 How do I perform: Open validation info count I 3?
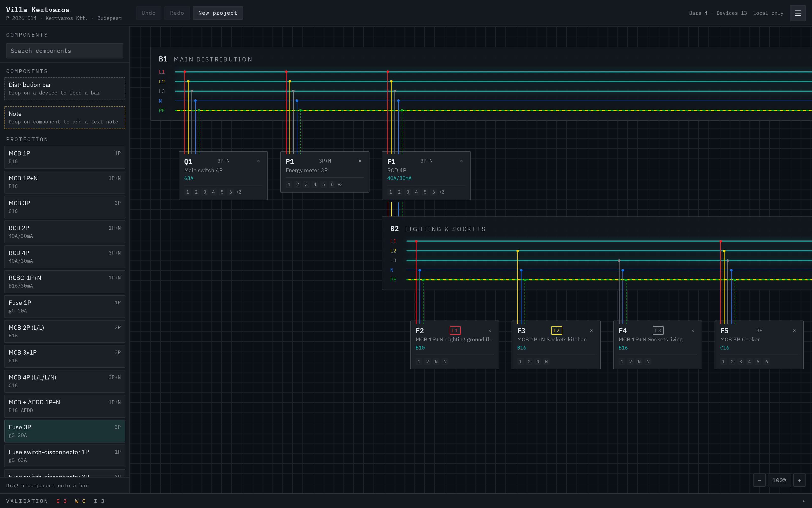coord(99,501)
